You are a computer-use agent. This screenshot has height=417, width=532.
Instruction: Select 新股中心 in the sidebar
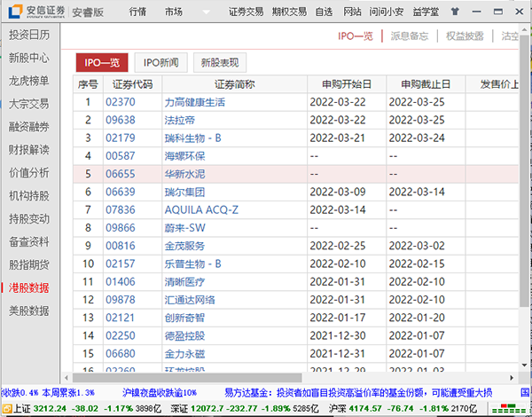[x=29, y=58]
